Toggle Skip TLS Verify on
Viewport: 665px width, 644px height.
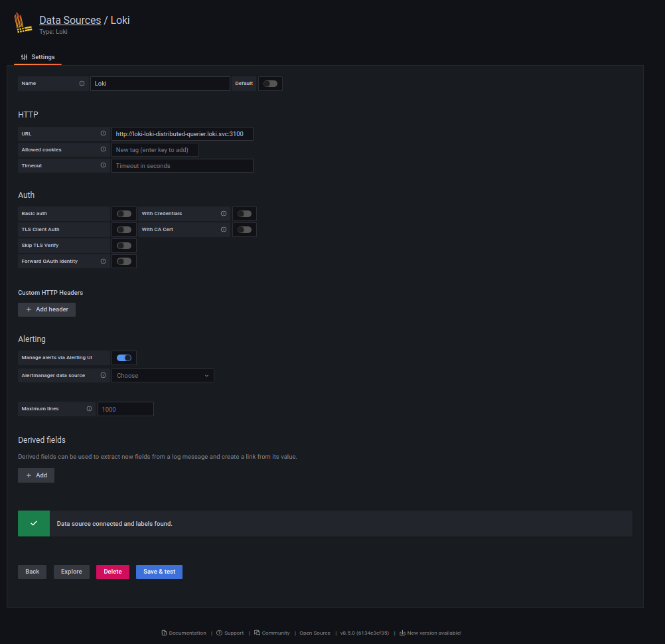click(x=124, y=245)
